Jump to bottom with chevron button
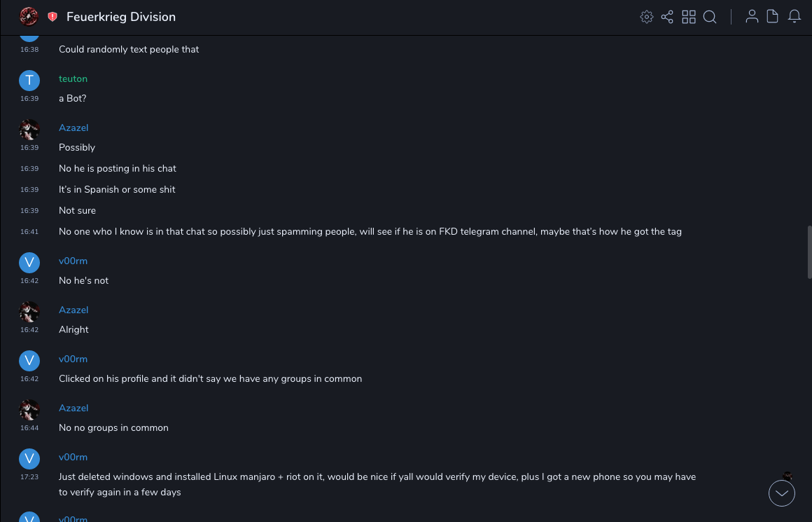Screen dimensions: 812x522 click(x=782, y=493)
